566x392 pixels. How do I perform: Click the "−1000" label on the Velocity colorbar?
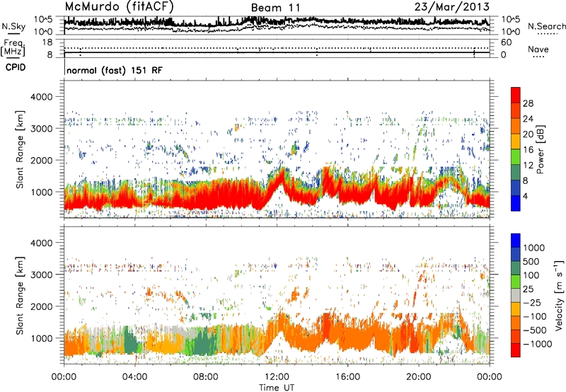click(x=538, y=344)
